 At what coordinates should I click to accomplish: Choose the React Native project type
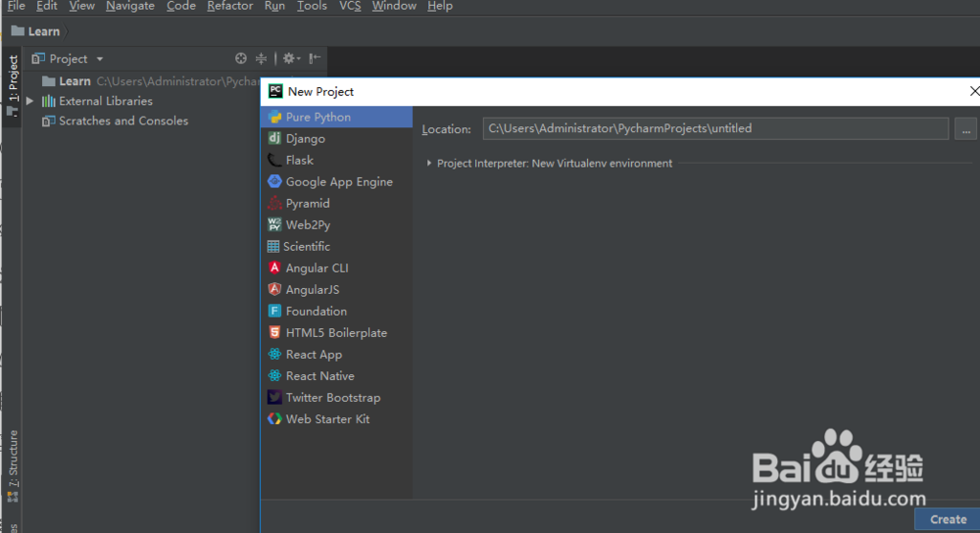click(x=336, y=375)
